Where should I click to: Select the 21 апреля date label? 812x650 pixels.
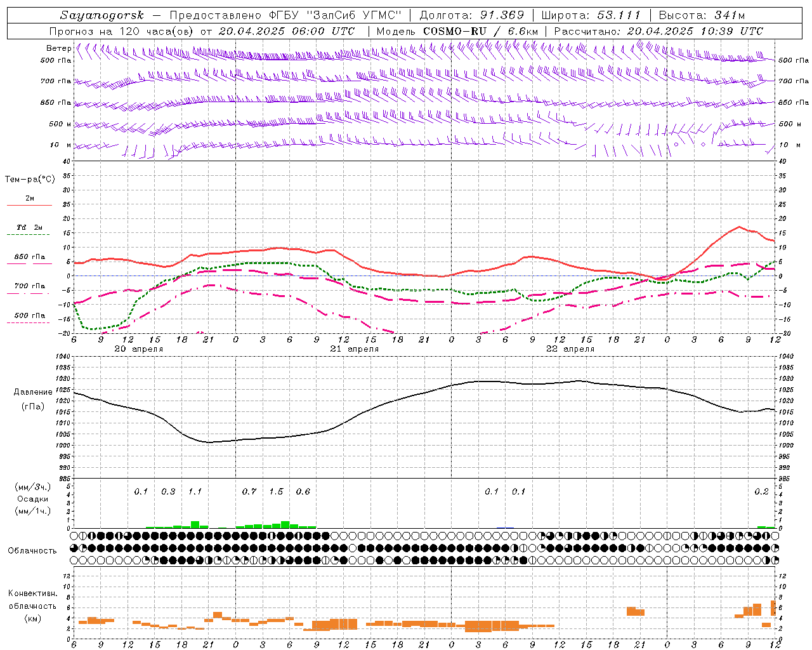point(354,349)
